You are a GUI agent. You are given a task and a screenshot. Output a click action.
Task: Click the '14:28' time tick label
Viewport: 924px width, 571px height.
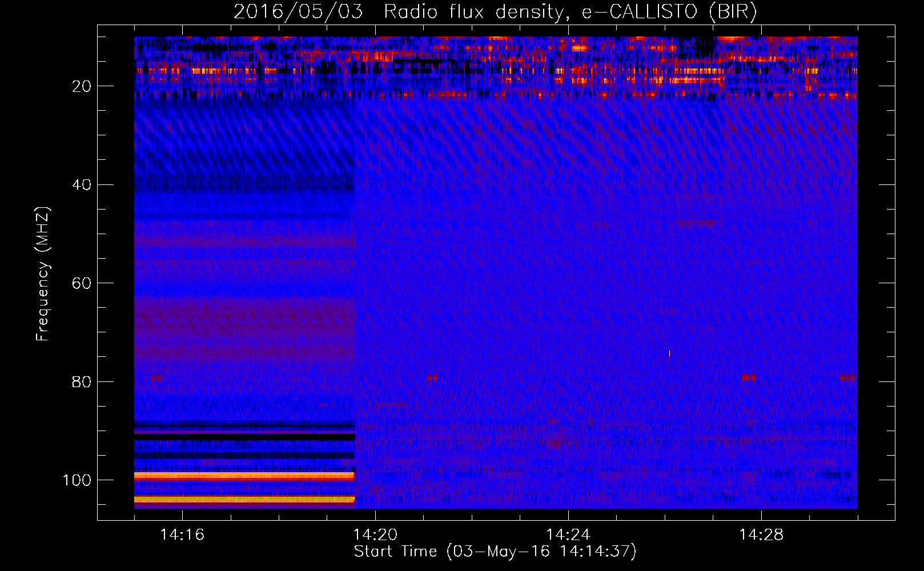pos(761,534)
